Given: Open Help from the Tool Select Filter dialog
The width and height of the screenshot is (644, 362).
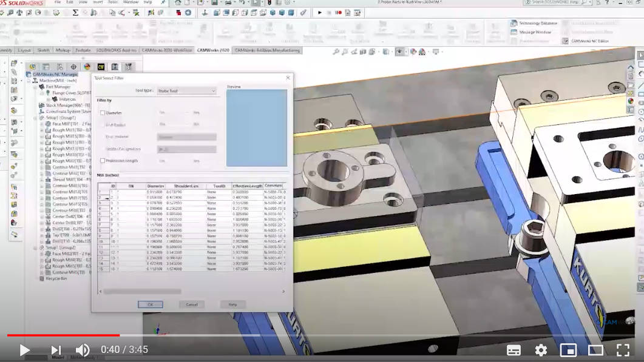Looking at the screenshot, I should pyautogui.click(x=233, y=304).
